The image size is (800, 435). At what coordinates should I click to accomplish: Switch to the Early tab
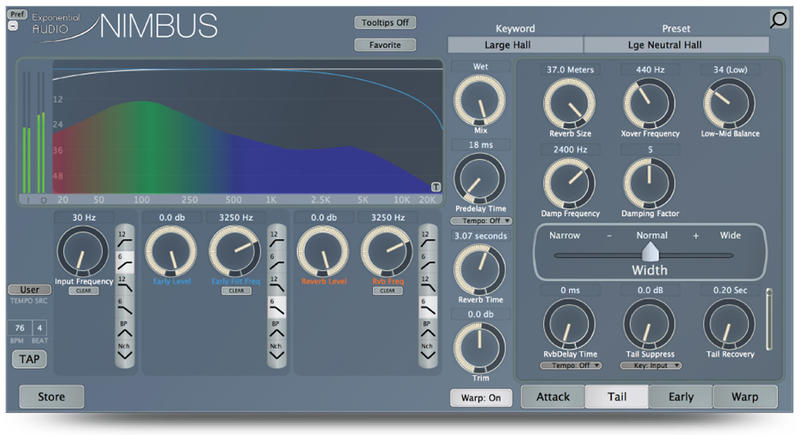[681, 397]
